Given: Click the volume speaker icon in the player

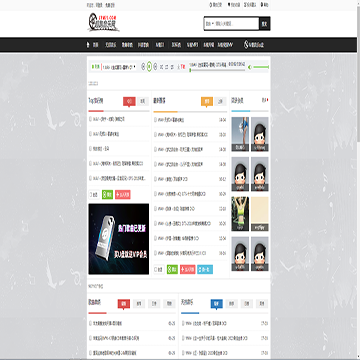Looking at the screenshot, I should [x=250, y=67].
